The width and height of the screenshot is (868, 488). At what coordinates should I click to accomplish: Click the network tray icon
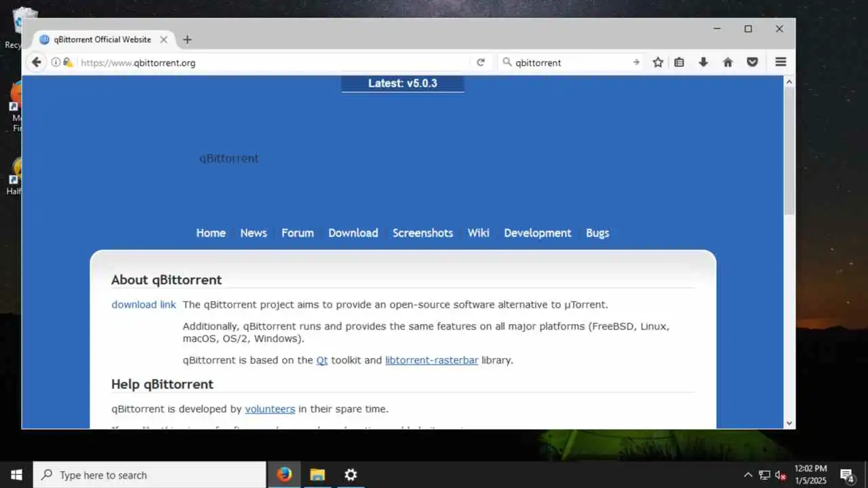(764, 475)
